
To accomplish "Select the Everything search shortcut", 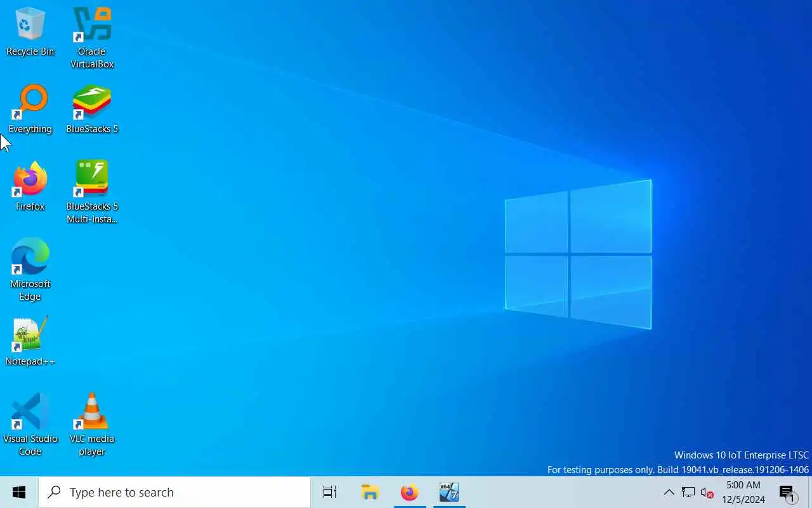I will tap(30, 109).
